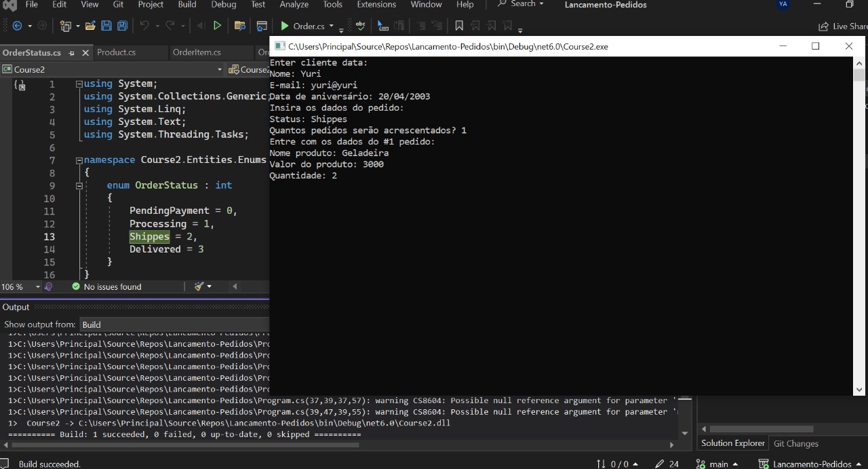
Task: Pin the OrderStatus.cs tab
Action: [71, 52]
